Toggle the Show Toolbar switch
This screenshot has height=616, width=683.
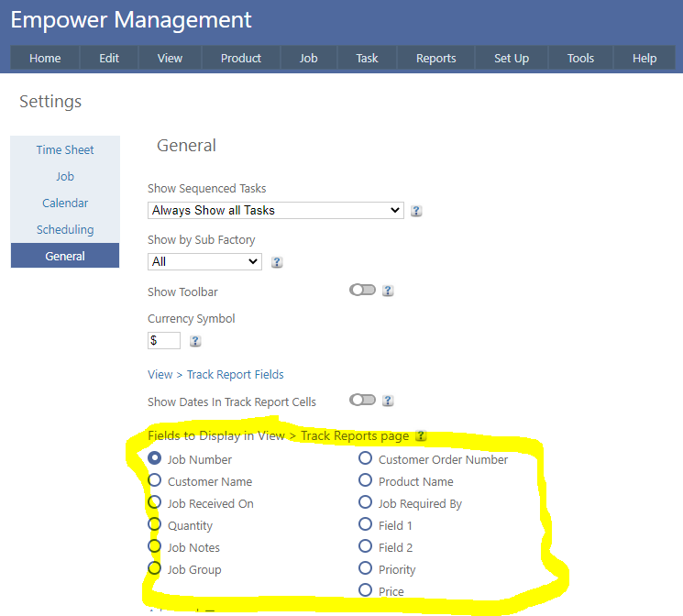[363, 291]
